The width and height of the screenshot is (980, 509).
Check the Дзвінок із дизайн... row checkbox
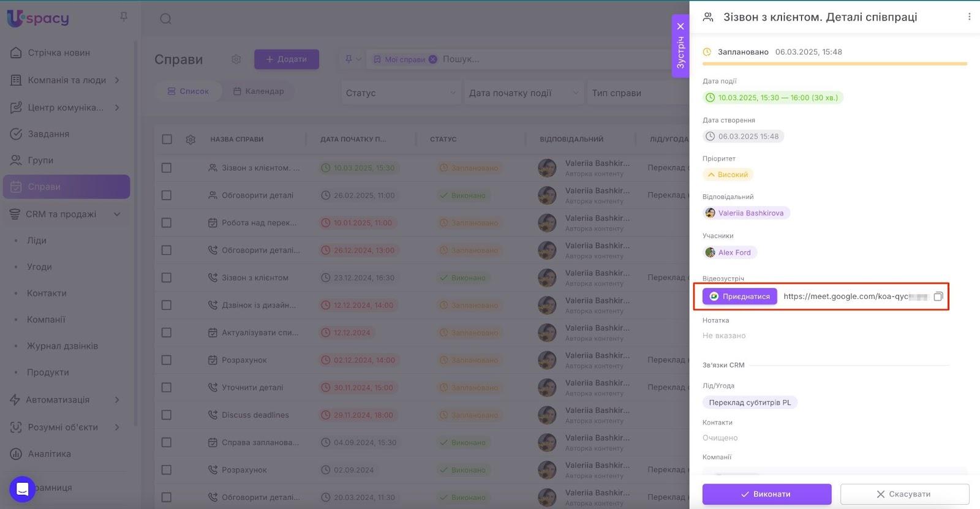tap(167, 305)
